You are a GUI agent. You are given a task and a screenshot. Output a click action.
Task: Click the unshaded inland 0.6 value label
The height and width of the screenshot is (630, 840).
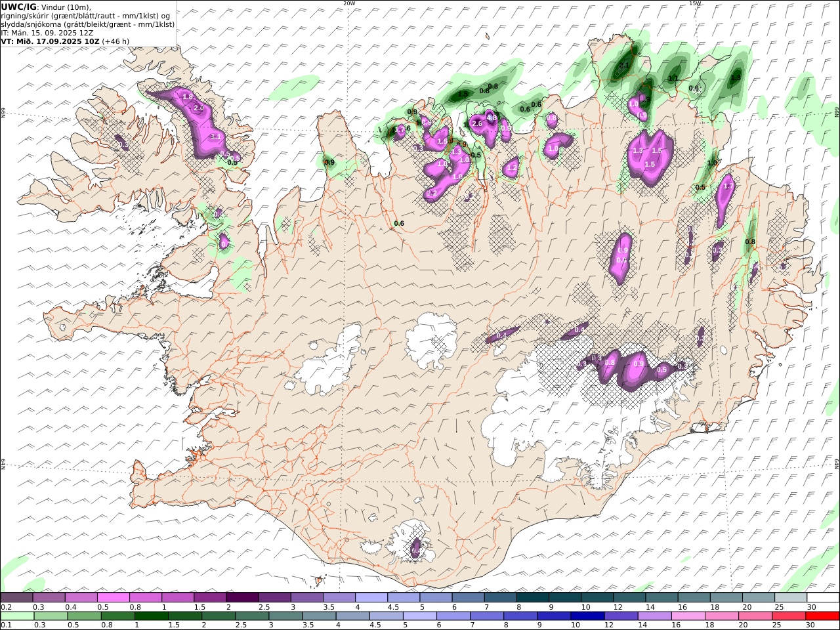pos(398,224)
